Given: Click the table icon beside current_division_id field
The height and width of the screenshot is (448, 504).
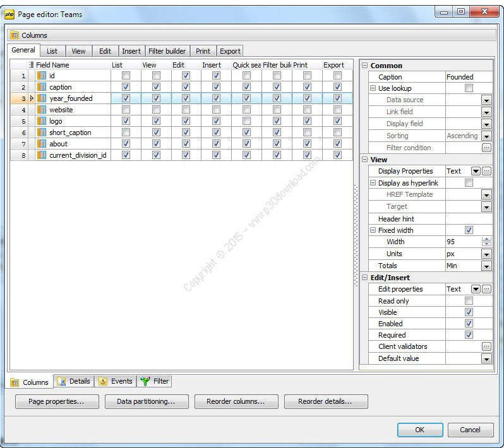Looking at the screenshot, I should click(x=42, y=155).
